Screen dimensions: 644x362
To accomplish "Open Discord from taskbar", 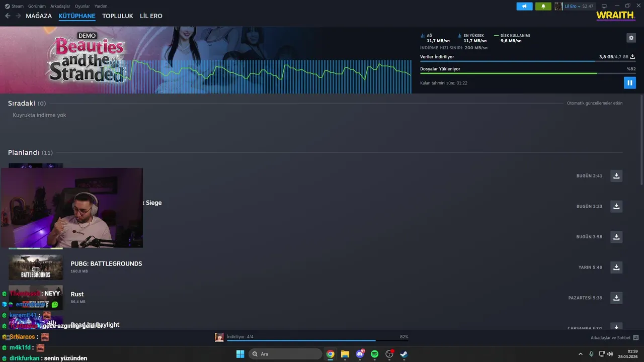I will click(x=360, y=354).
